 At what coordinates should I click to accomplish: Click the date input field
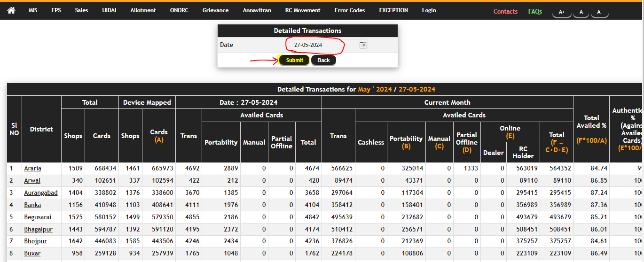tap(322, 45)
